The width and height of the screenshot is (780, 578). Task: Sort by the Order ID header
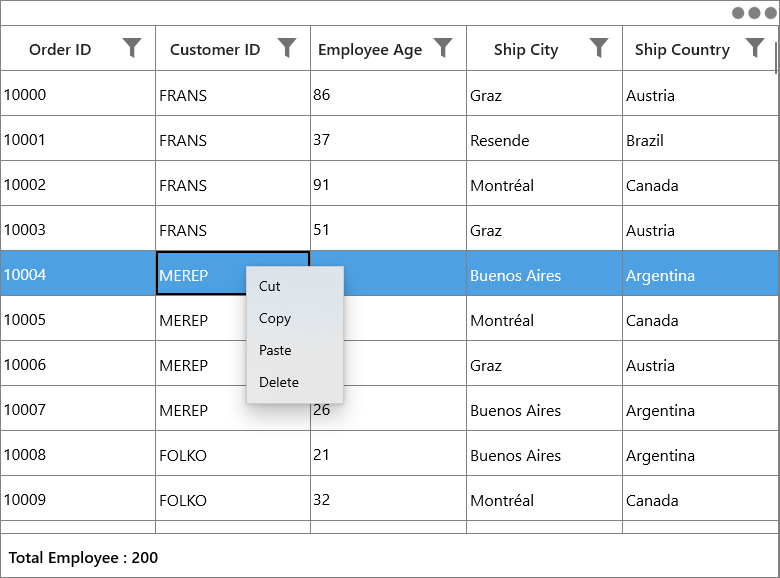coord(60,49)
